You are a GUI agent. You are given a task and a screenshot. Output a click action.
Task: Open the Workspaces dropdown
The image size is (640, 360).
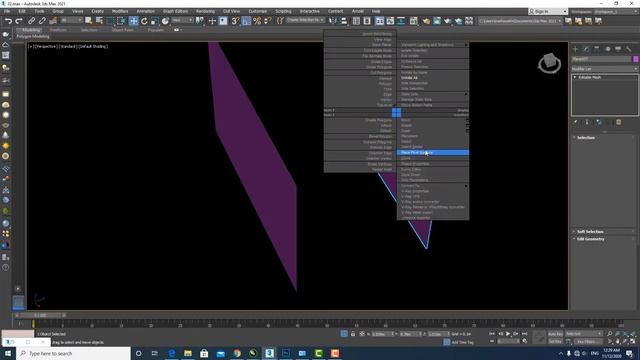tap(616, 11)
